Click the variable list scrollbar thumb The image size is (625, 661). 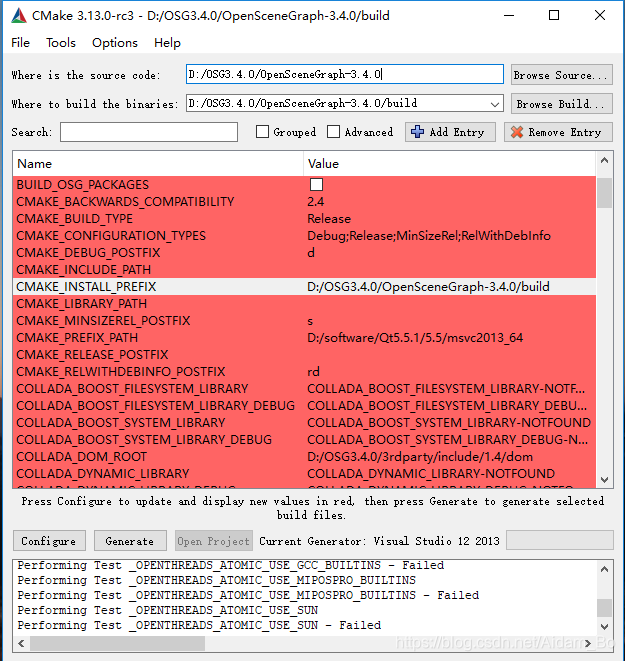[604, 193]
